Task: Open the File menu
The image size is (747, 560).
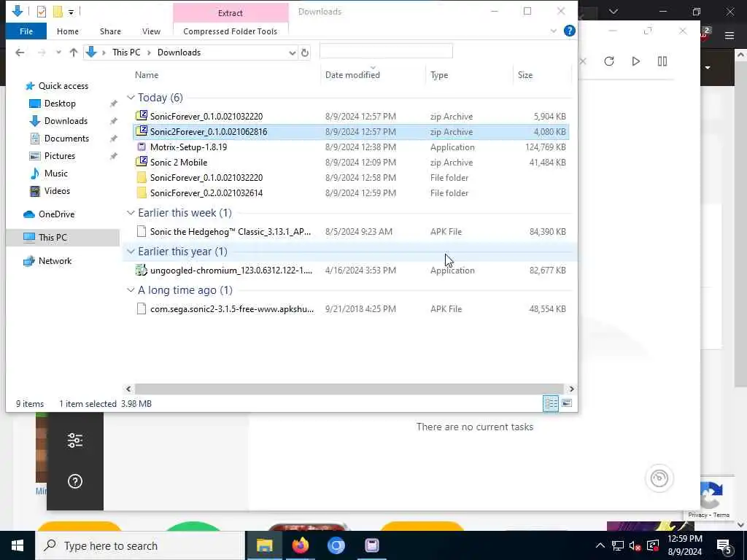Action: point(26,31)
